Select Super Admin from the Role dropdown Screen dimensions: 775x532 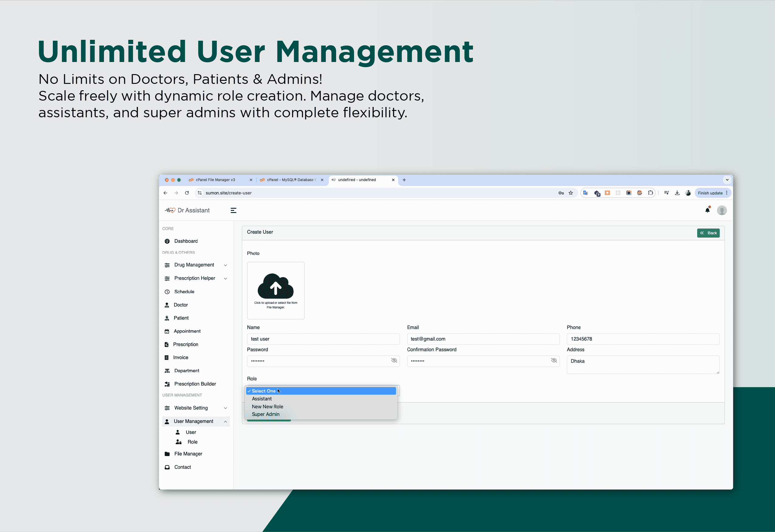tap(266, 414)
